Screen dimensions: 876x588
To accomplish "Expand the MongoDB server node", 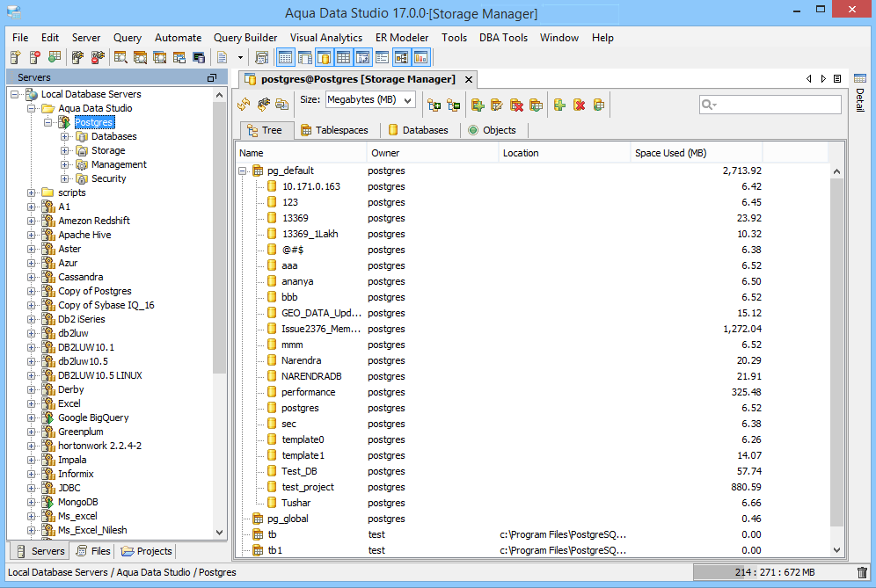I will 32,502.
